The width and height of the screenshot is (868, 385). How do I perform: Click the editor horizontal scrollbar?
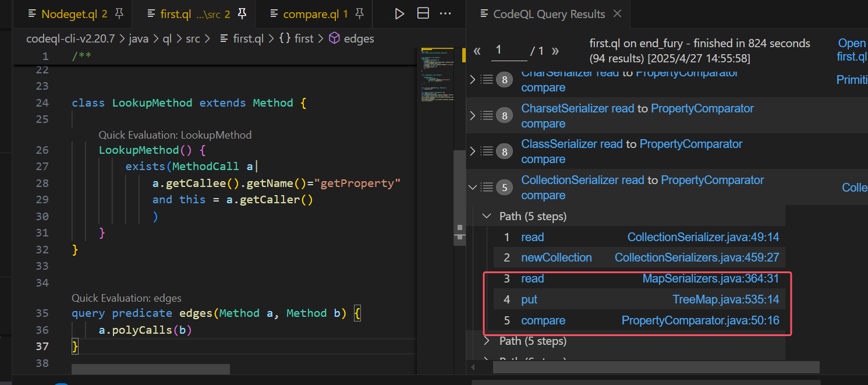[151, 369]
